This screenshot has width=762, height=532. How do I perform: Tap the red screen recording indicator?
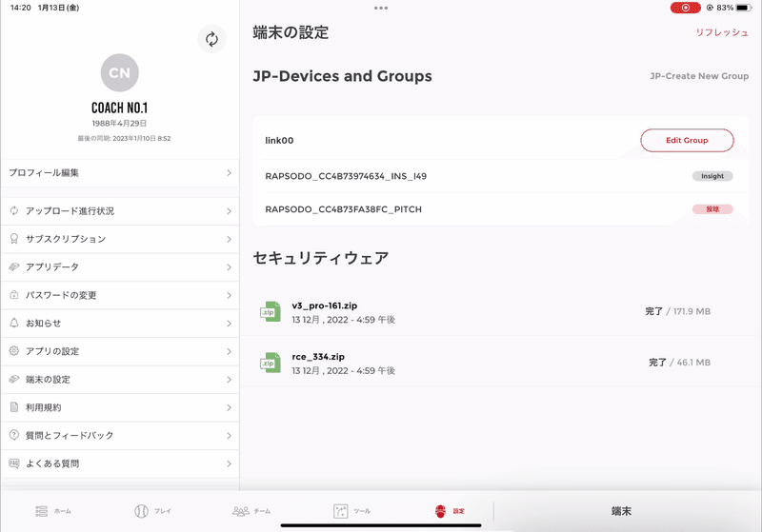click(x=685, y=8)
